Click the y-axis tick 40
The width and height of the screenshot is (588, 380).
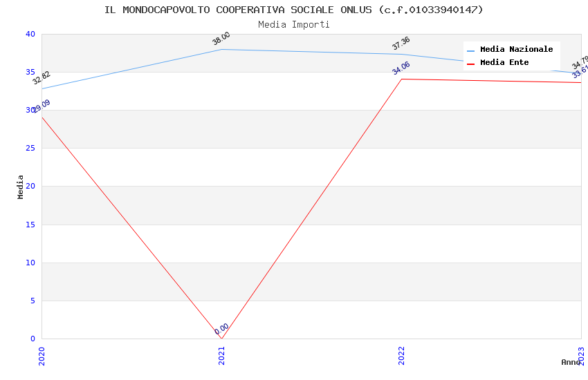coord(30,34)
